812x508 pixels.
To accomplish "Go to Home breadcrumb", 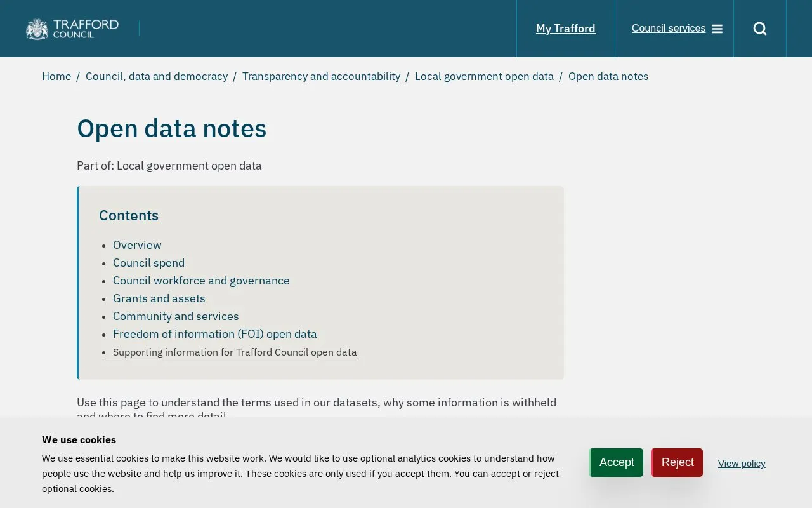I will (56, 76).
